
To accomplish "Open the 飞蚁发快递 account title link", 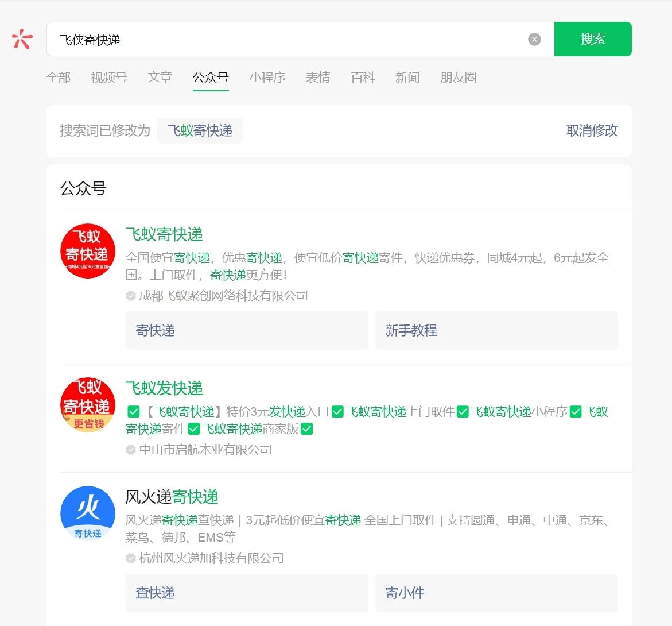I will pyautogui.click(x=164, y=388).
